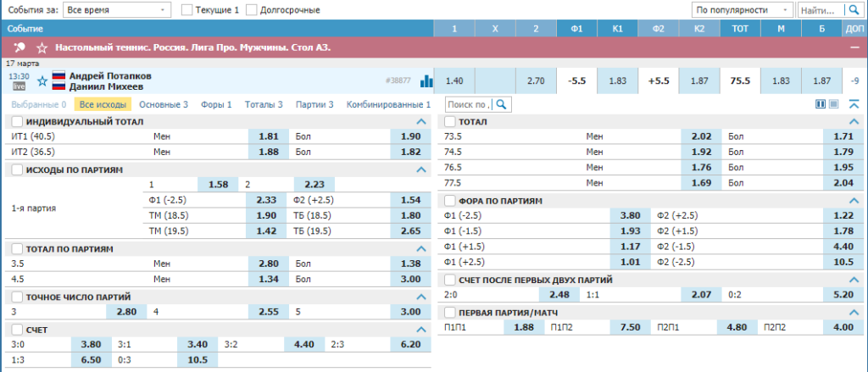
Task: Switch to two-column layout icon
Action: (821, 104)
